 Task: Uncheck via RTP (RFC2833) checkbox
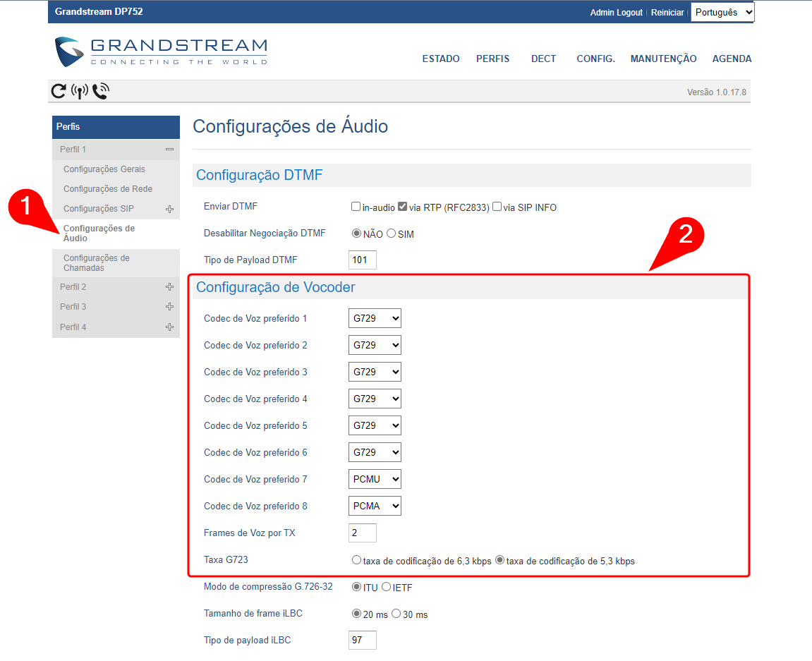click(403, 207)
